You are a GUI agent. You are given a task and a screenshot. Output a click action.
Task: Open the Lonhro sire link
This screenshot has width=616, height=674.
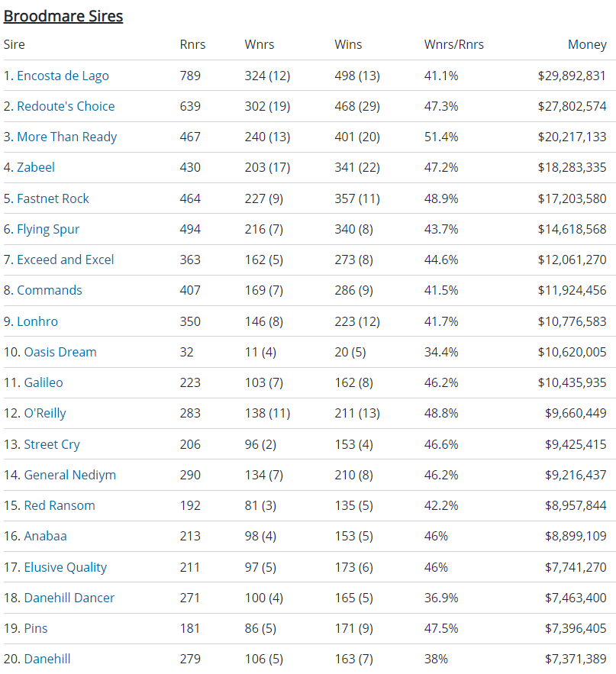[x=37, y=321]
